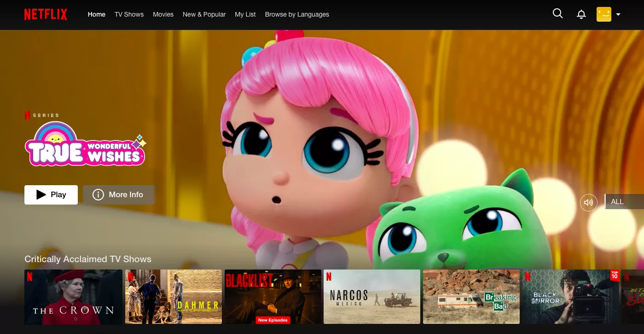Screen dimensions: 644x334
Task: Open the Dahmer thumbnail
Action: [174, 297]
